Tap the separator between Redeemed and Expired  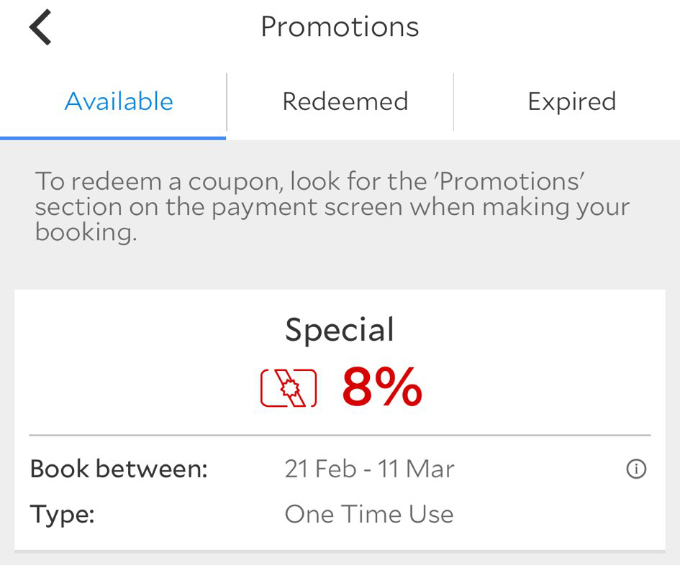pyautogui.click(x=454, y=102)
